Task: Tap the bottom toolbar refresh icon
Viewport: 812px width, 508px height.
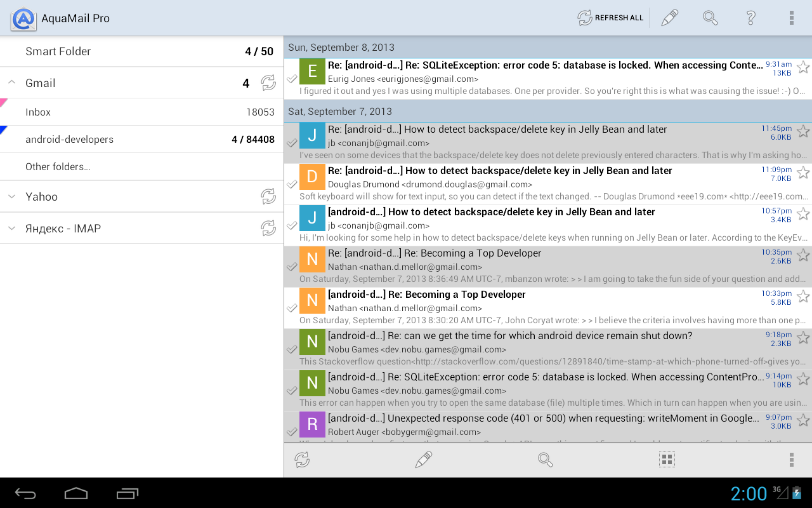Action: [x=302, y=460]
